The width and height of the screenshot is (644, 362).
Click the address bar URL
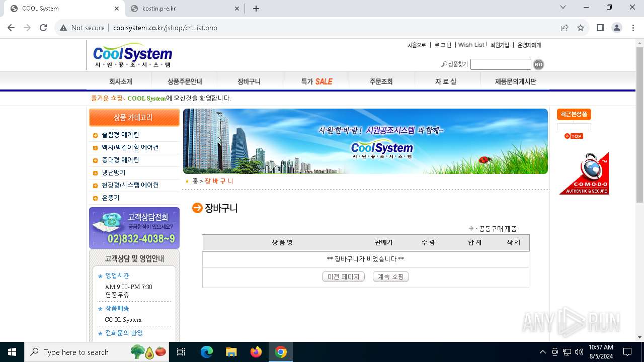point(165,28)
